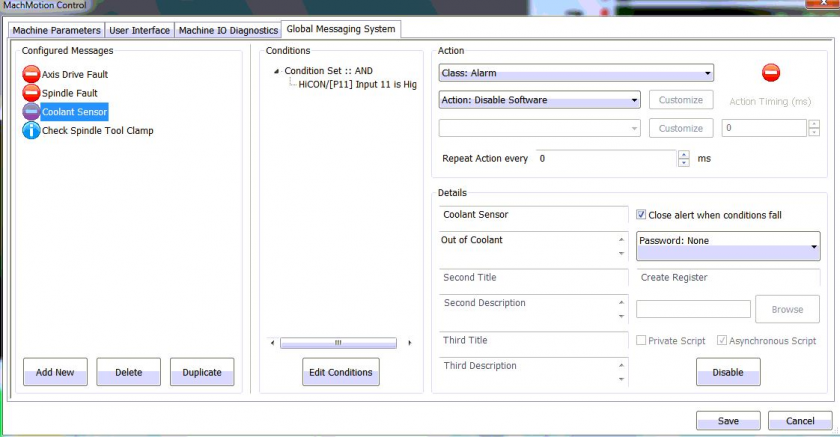The height and width of the screenshot is (437, 840).
Task: Click the Repeat Action every value field
Action: click(x=606, y=159)
